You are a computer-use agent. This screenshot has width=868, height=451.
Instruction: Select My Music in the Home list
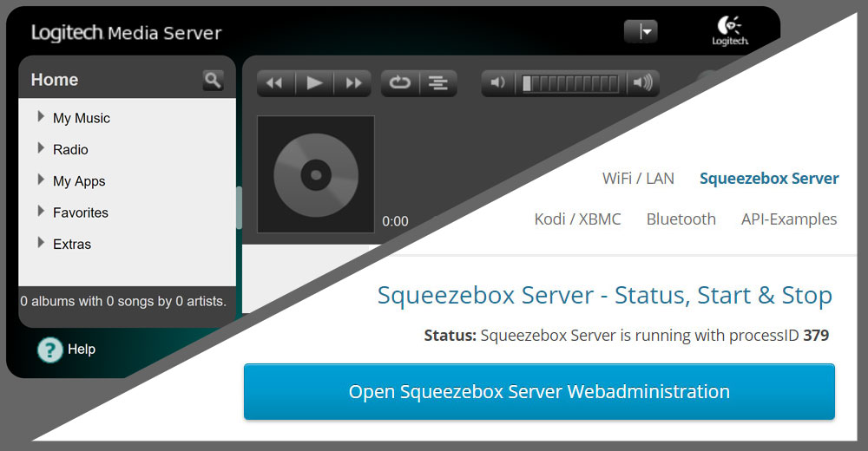tap(82, 119)
